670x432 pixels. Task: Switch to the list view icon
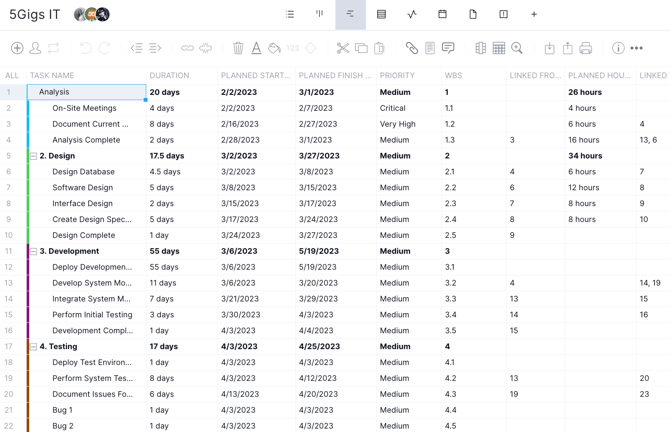pyautogui.click(x=290, y=15)
